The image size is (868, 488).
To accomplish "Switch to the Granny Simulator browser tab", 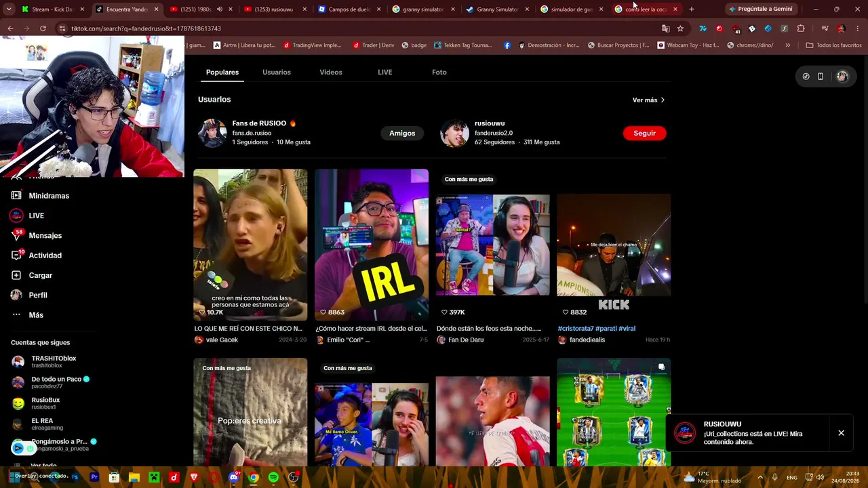I will point(497,9).
